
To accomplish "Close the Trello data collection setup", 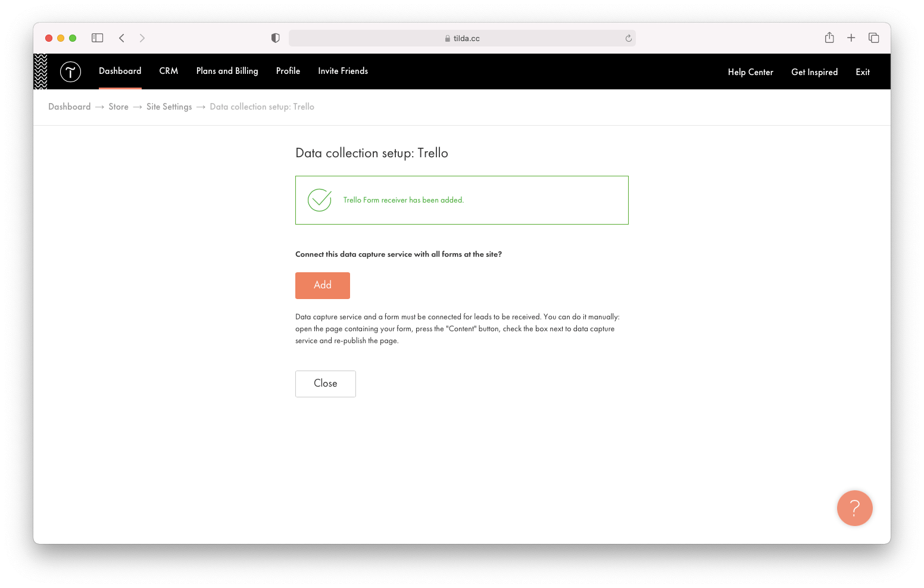I will pos(325,384).
